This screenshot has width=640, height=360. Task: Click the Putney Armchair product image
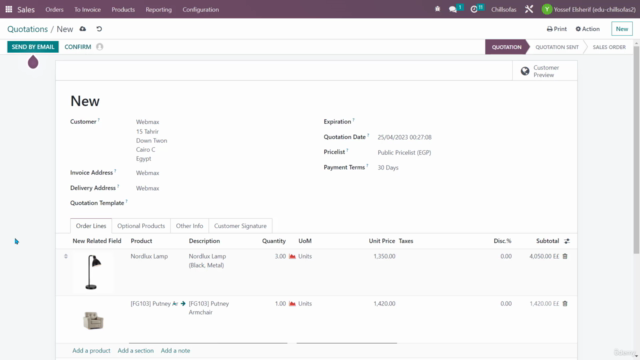tap(93, 320)
